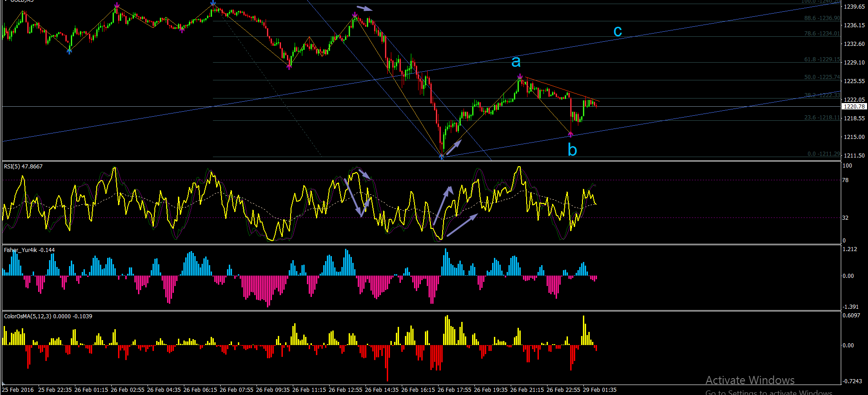The image size is (868, 395).
Task: Click the 0.00 zero level on Fisher scale
Action: (848, 276)
